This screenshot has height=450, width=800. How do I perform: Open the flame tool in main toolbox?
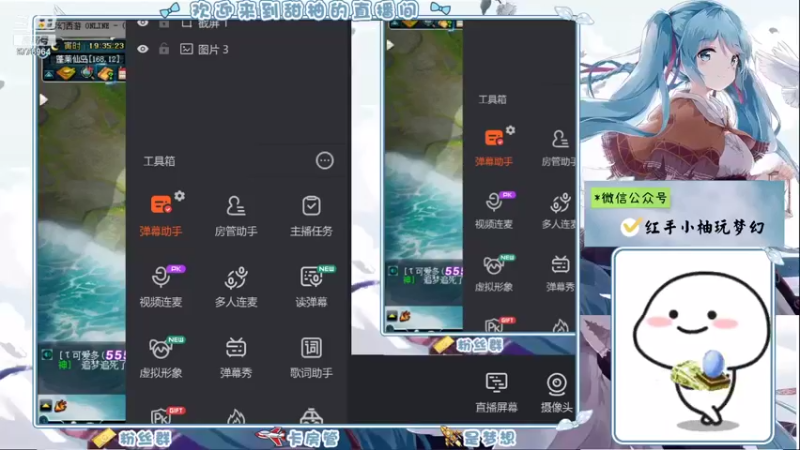pos(236,417)
